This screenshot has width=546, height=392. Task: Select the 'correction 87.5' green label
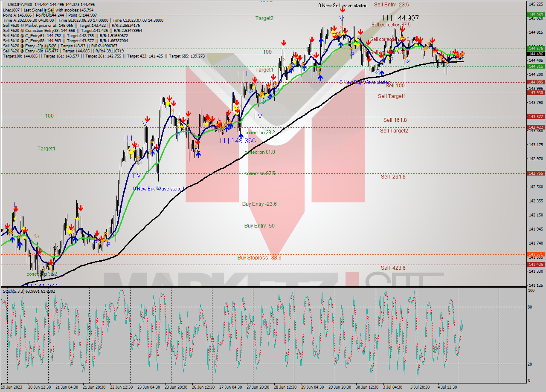[260, 173]
